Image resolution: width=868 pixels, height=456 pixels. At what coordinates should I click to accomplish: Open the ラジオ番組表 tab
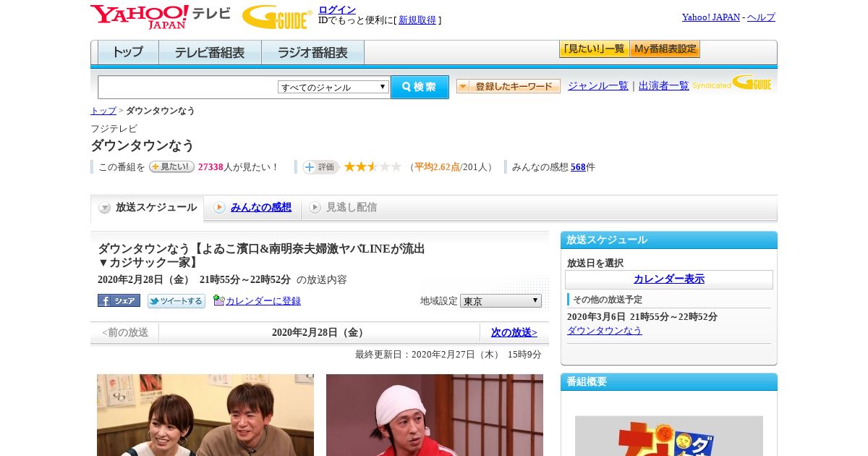point(313,53)
